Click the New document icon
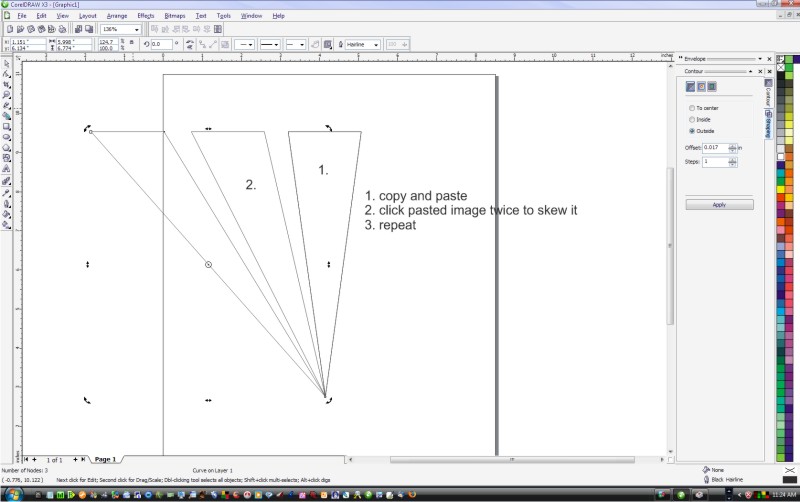The image size is (800, 502). pyautogui.click(x=10, y=29)
